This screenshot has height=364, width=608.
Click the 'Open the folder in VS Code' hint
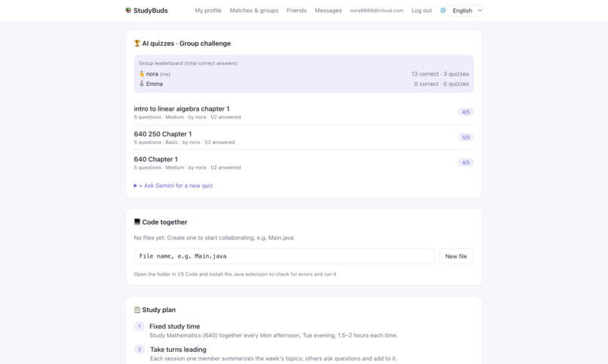tap(235, 274)
